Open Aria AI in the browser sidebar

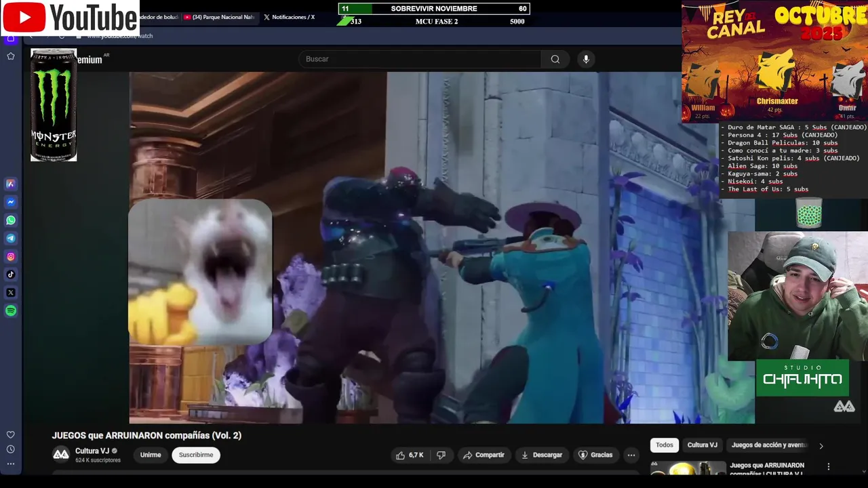click(x=11, y=184)
